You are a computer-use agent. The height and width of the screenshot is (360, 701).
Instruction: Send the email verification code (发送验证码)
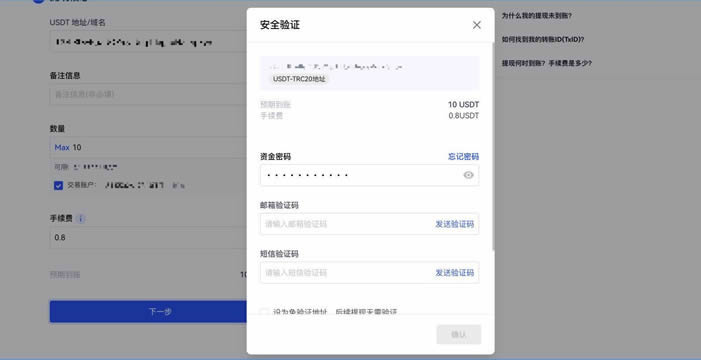click(x=455, y=224)
